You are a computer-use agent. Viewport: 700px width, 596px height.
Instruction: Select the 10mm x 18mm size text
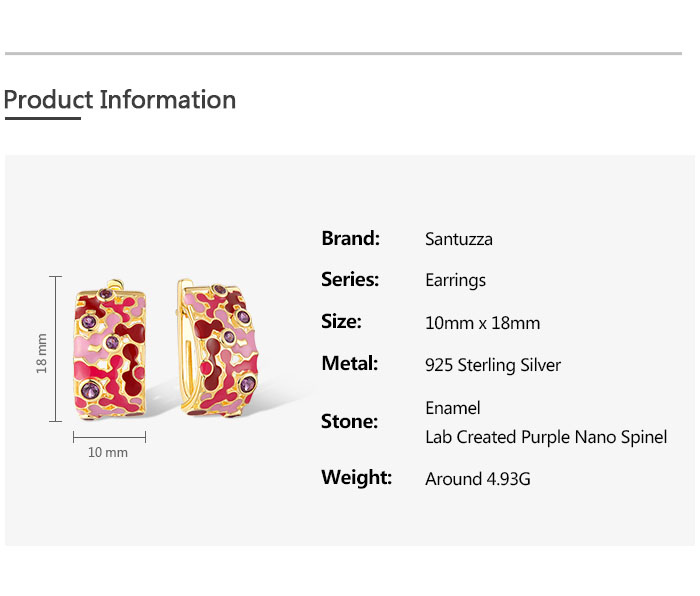coord(483,323)
